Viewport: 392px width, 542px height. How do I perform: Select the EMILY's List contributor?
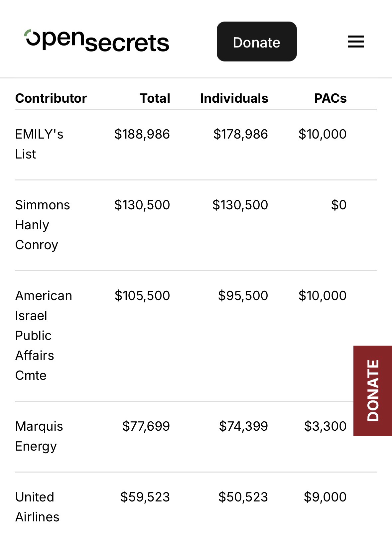pyautogui.click(x=39, y=144)
